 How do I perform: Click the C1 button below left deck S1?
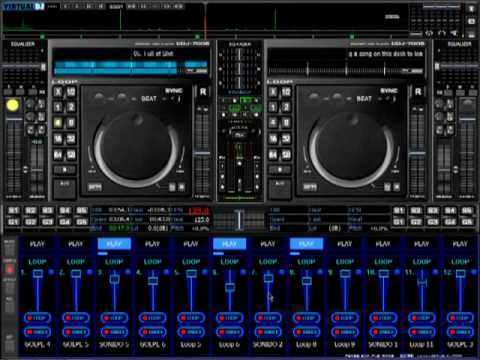(14, 222)
